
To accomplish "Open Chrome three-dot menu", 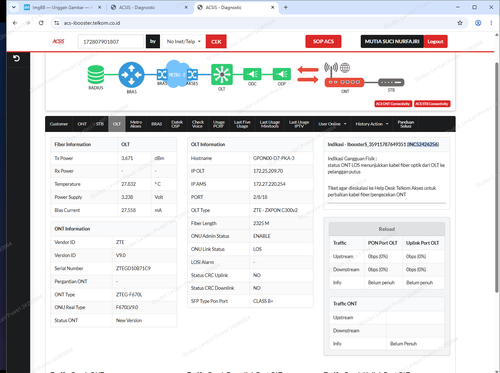I will (491, 23).
